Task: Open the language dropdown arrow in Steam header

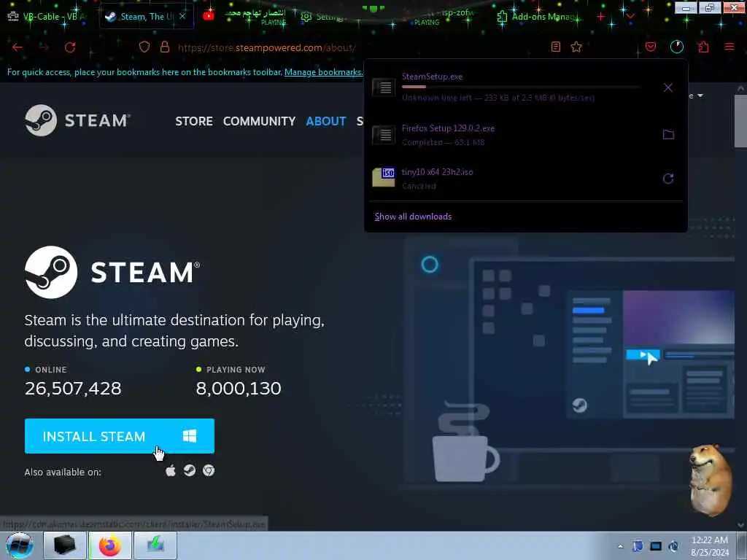Action: [700, 96]
